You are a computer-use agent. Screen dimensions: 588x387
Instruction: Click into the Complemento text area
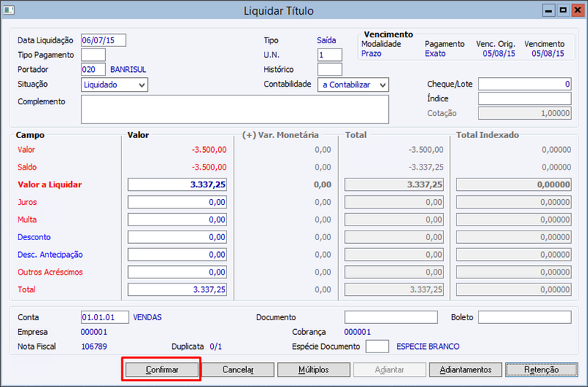pyautogui.click(x=234, y=109)
